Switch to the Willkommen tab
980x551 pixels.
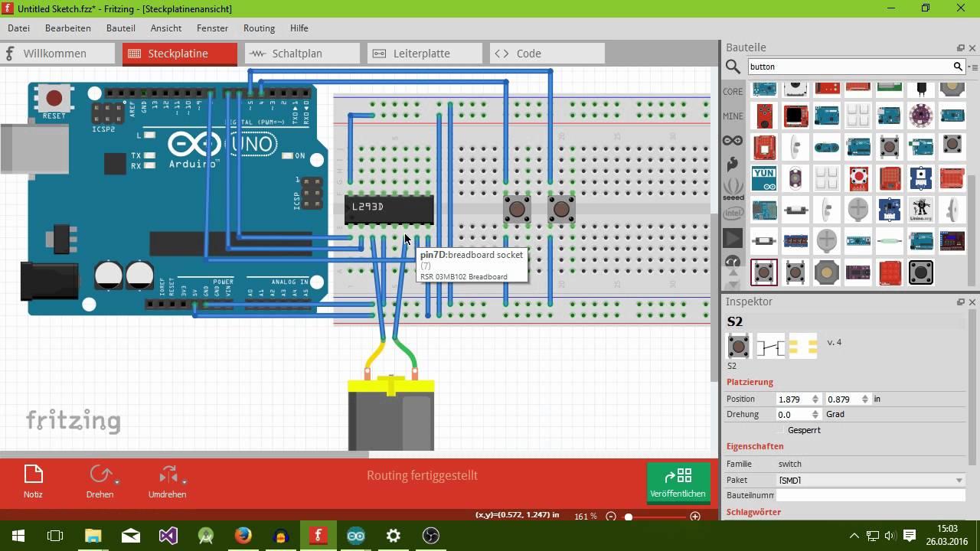coord(57,54)
